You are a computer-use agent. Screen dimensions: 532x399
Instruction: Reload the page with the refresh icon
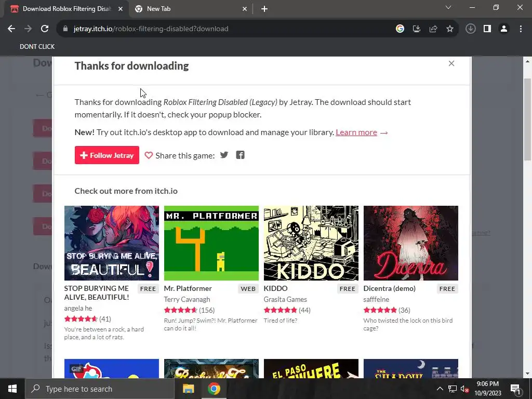(45, 29)
